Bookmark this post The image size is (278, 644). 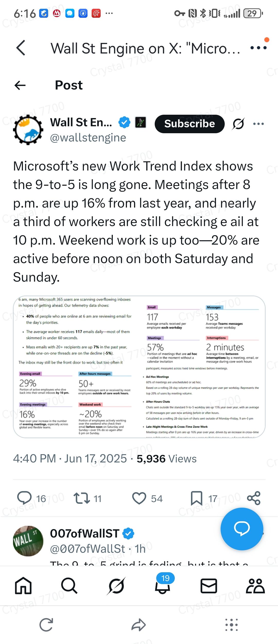196,498
